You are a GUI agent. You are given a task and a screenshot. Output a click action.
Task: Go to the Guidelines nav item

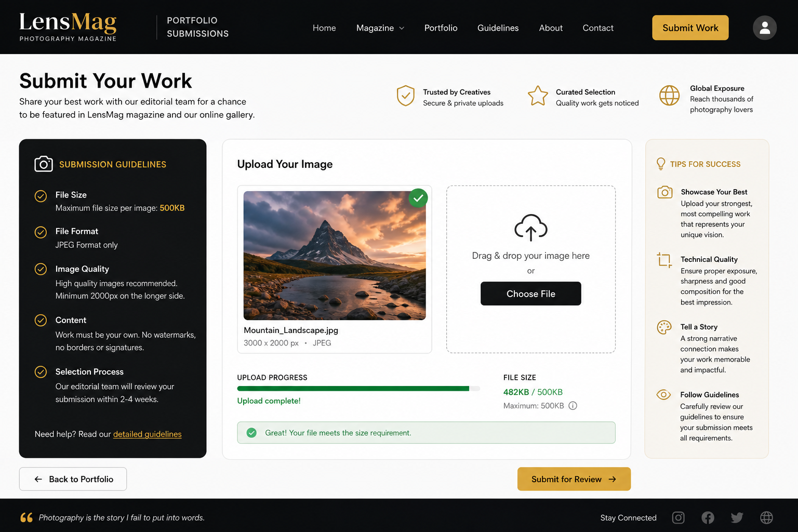tap(498, 28)
